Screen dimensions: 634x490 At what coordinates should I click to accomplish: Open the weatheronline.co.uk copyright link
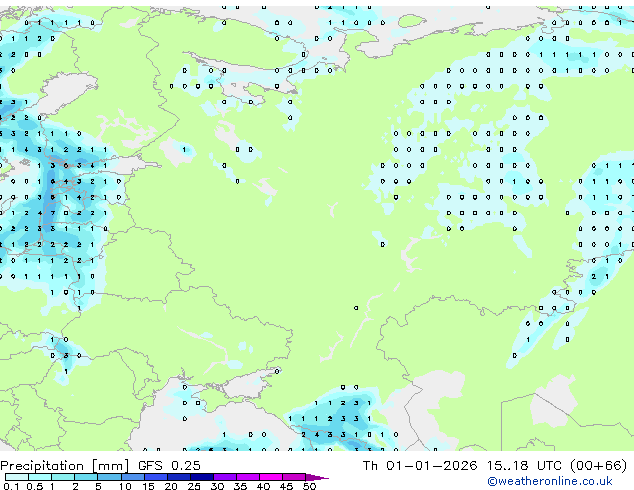coord(550,481)
